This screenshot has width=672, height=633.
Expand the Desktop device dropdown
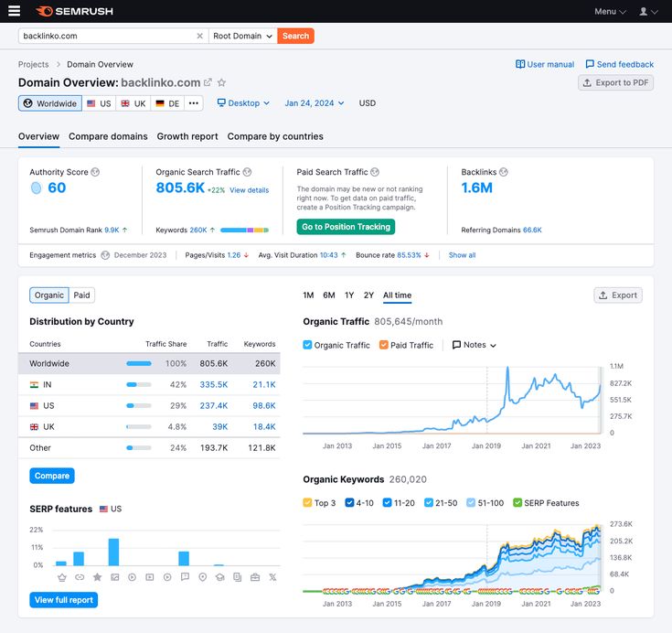pos(243,103)
